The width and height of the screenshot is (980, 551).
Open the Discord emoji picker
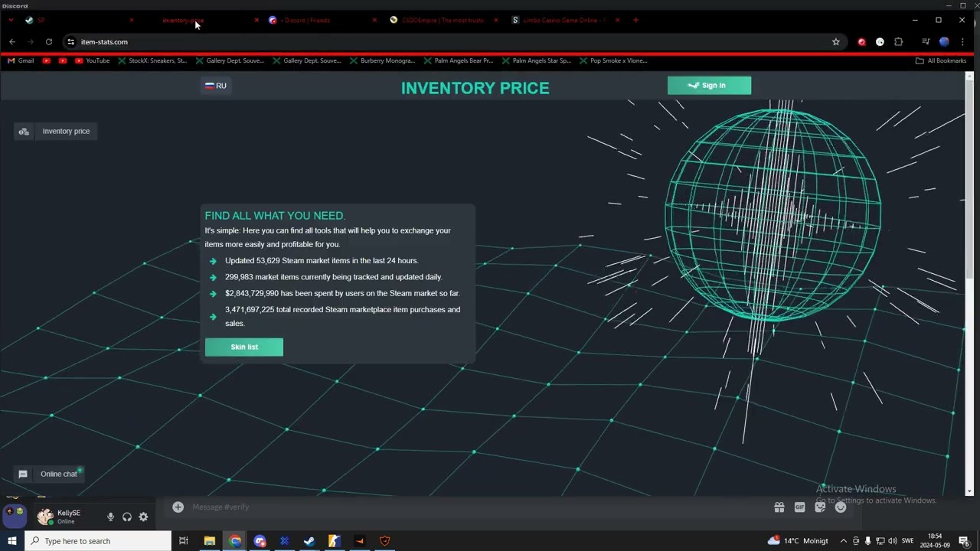click(x=841, y=507)
